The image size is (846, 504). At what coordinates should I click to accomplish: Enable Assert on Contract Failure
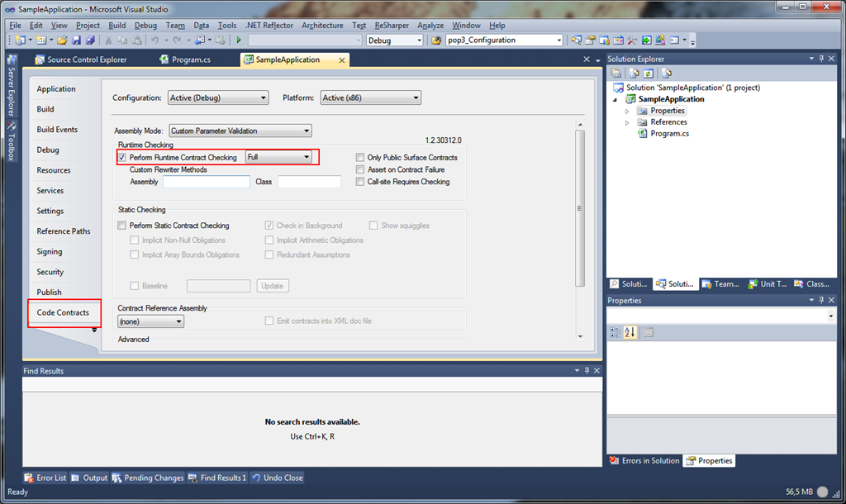360,169
